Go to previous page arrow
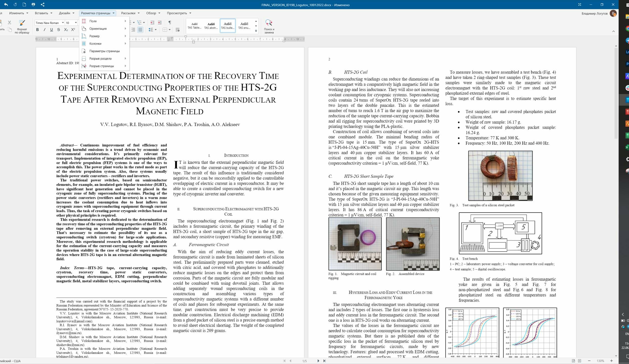Screen dimensions: 629x364 (x=291, y=361)
